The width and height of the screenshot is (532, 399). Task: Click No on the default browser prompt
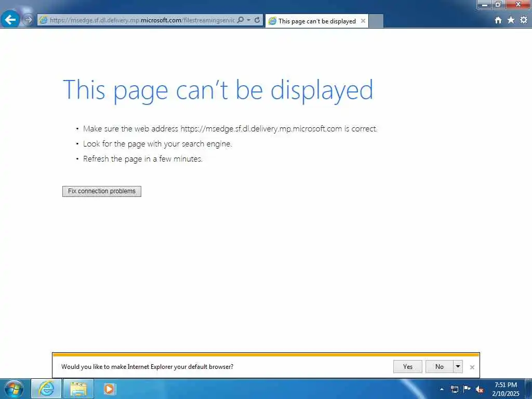tap(440, 367)
